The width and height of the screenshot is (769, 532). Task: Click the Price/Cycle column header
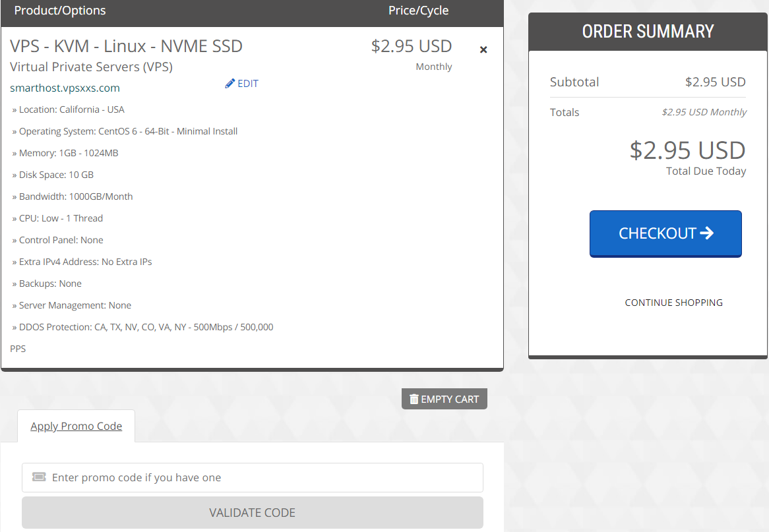(x=418, y=11)
